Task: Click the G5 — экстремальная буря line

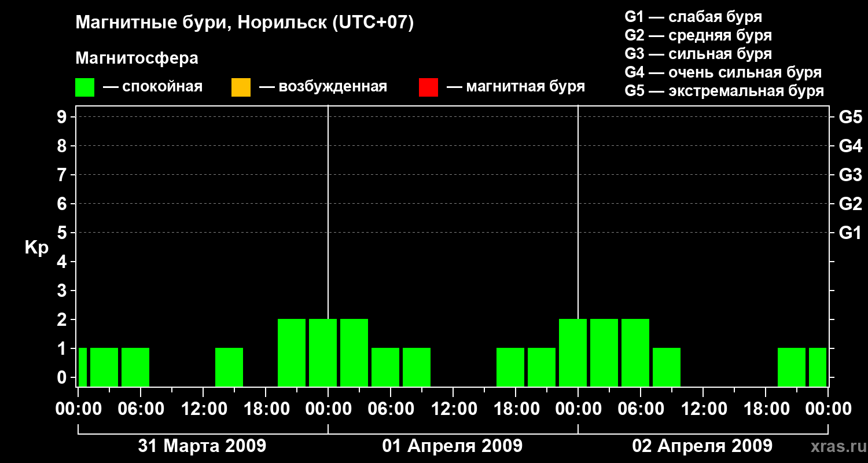Action: click(724, 91)
